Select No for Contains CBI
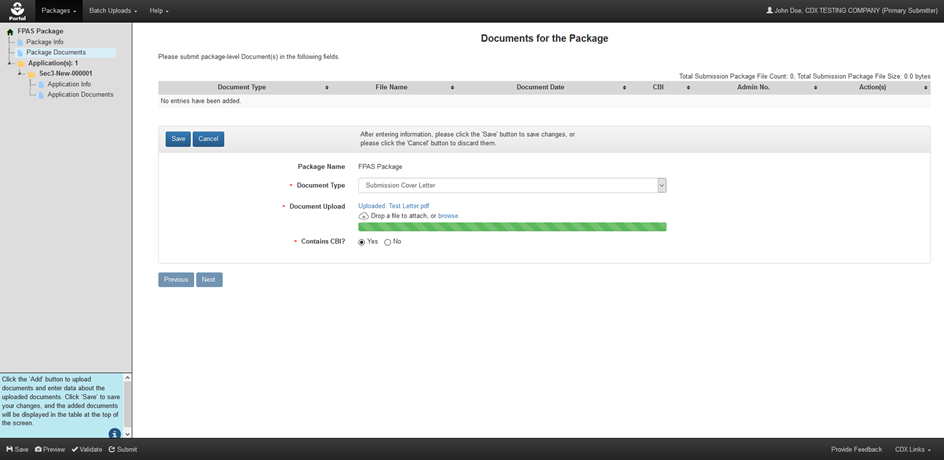This screenshot has width=944, height=460. pyautogui.click(x=388, y=242)
